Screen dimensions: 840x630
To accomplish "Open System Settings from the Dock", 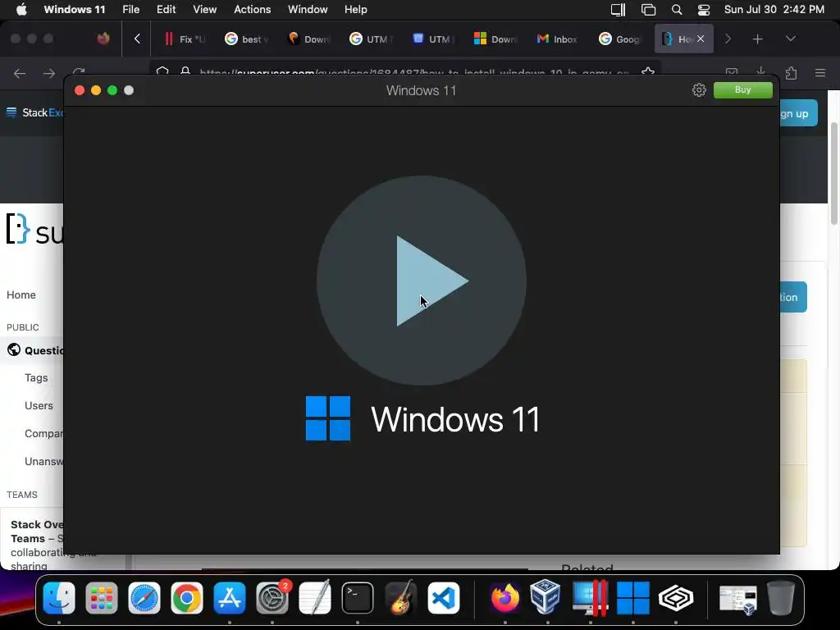I will click(272, 598).
